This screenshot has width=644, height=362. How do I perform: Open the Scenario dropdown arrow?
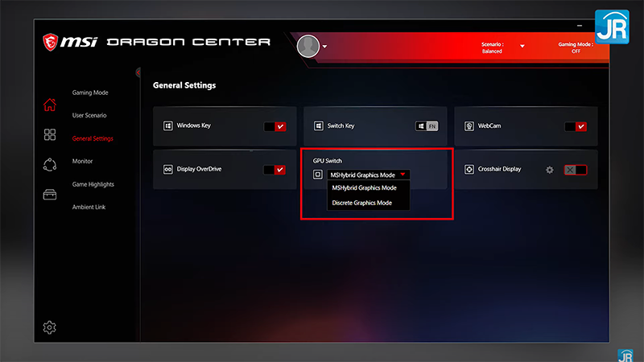pyautogui.click(x=522, y=46)
